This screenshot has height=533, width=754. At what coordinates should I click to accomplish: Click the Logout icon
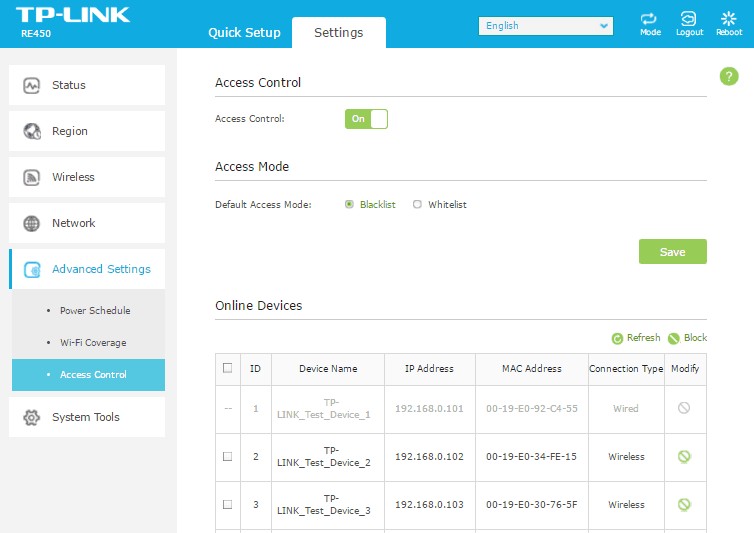(689, 20)
